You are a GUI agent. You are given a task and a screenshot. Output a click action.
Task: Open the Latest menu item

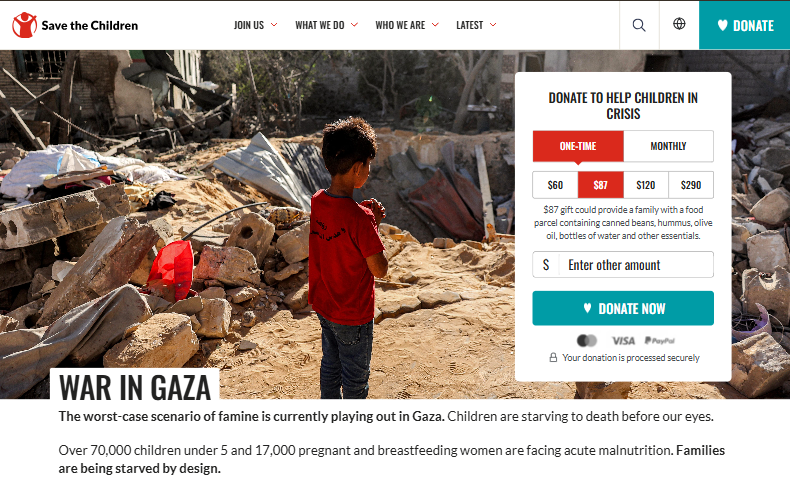tap(470, 25)
